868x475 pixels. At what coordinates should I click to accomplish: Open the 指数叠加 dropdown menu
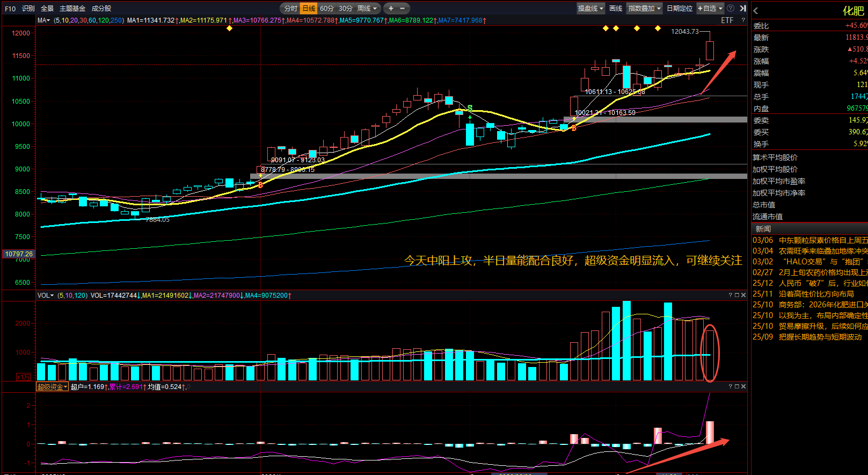[x=644, y=9]
